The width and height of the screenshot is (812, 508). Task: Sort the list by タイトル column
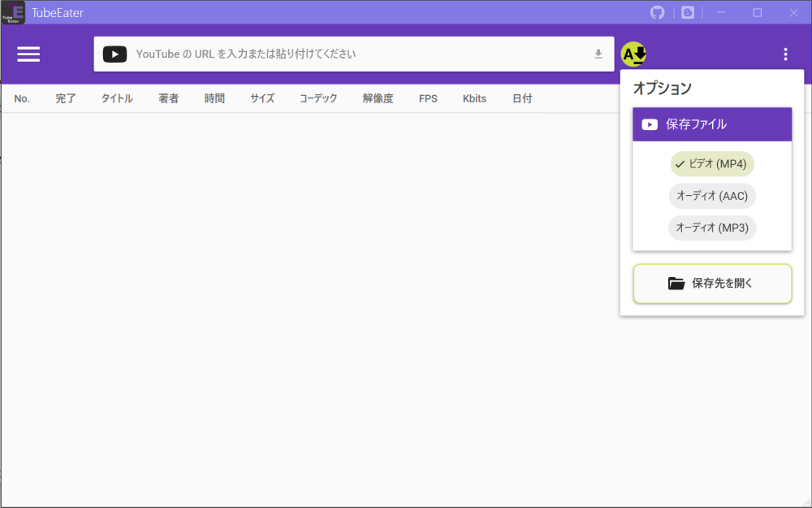tap(116, 98)
